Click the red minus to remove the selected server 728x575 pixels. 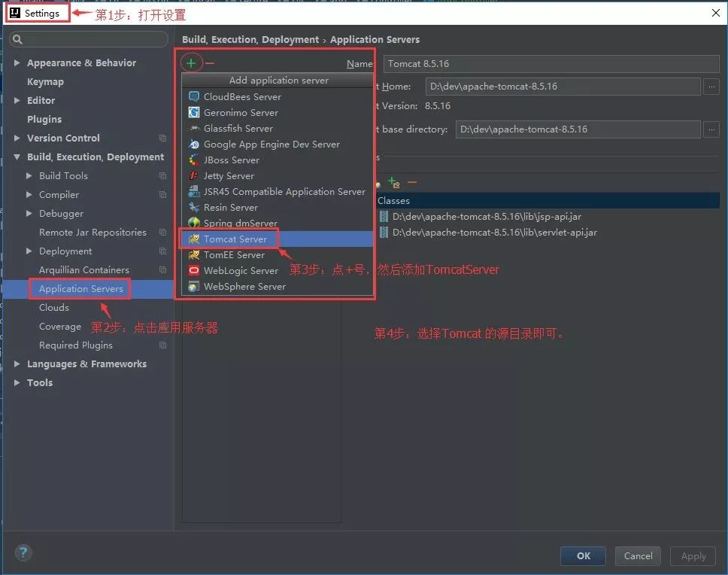click(208, 62)
